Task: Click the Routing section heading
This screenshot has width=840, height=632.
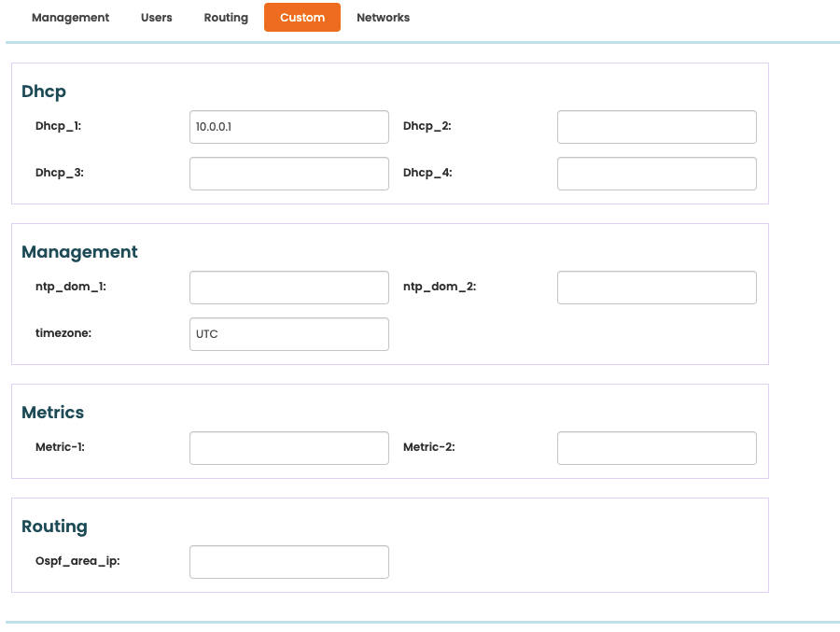Action: click(x=54, y=527)
